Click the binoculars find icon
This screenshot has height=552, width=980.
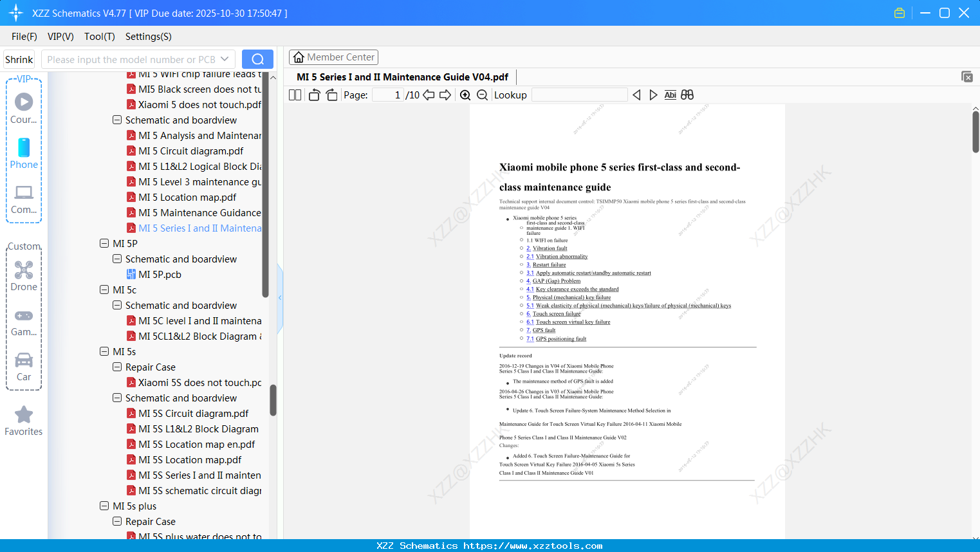click(x=687, y=95)
